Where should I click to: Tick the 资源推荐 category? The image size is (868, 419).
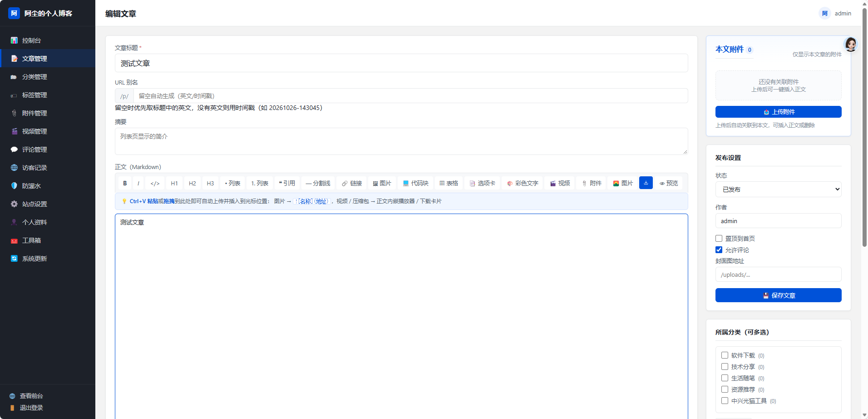pyautogui.click(x=725, y=389)
